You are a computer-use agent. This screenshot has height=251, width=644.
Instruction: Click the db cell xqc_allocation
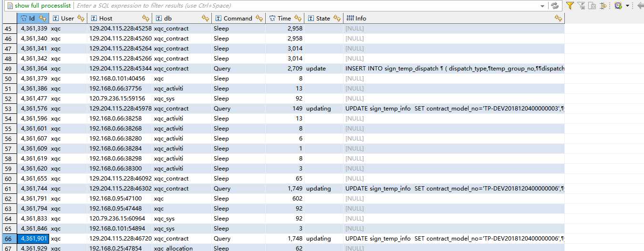182,248
